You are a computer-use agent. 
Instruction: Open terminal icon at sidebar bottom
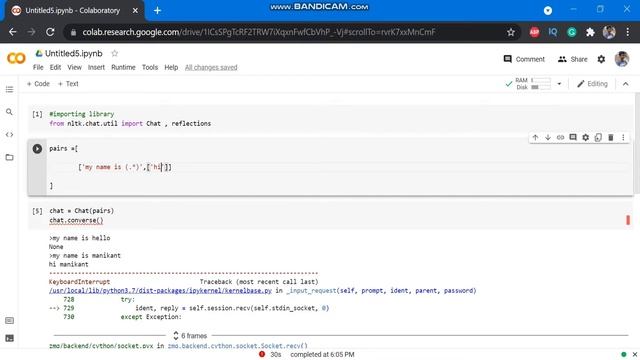click(x=9, y=338)
